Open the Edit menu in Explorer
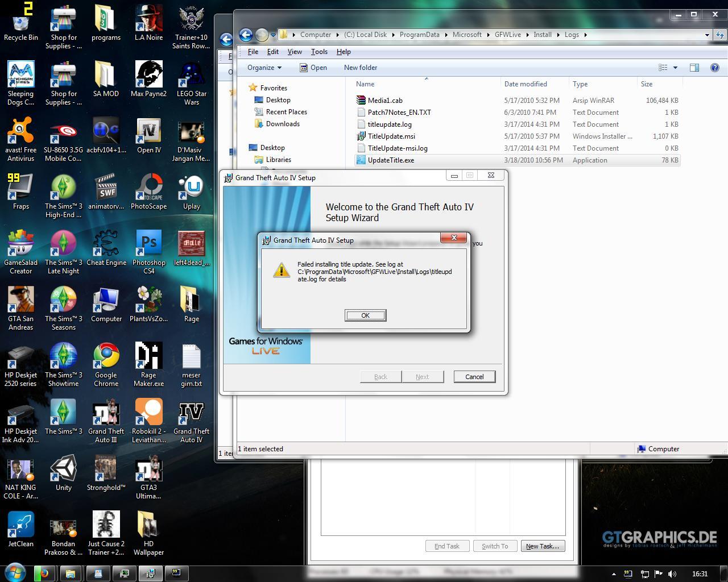This screenshot has height=582, width=728. point(273,51)
